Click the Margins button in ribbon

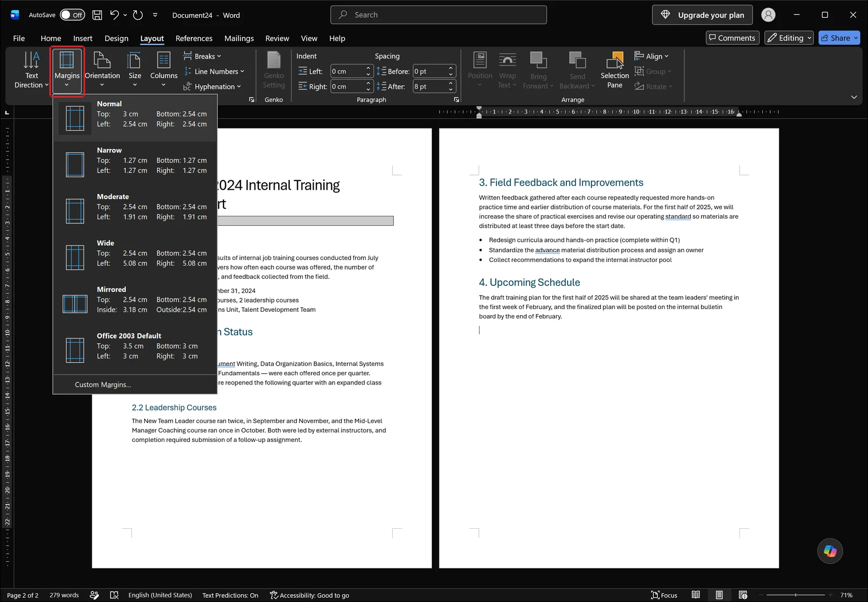[67, 71]
